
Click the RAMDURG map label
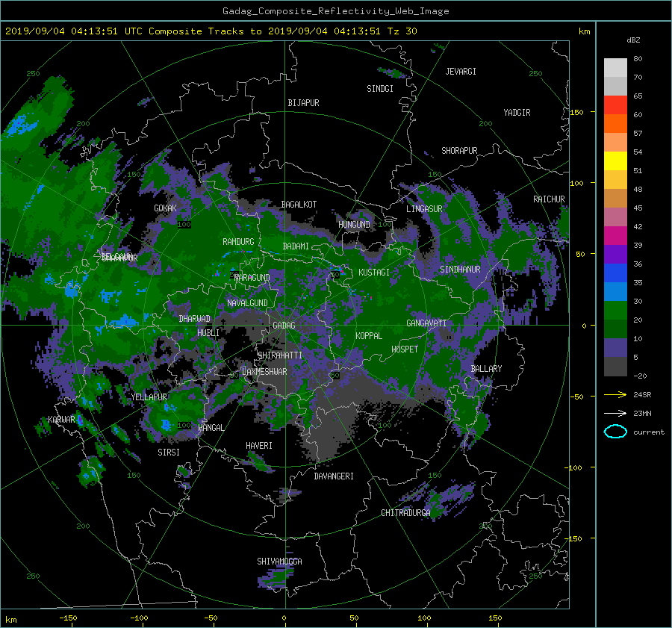238,242
